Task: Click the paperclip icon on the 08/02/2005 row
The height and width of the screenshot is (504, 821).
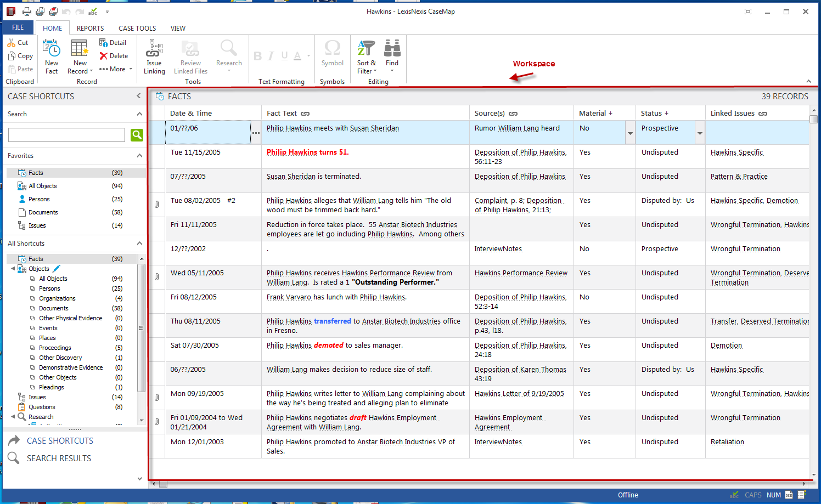Action: 156,204
